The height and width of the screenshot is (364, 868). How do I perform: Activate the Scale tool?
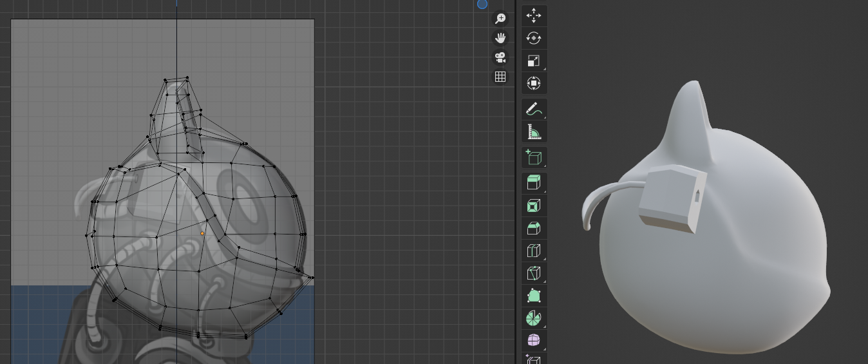tap(534, 61)
